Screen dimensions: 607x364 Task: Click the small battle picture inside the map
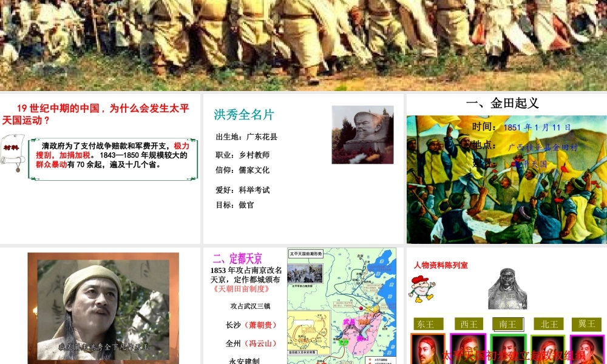pyautogui.click(x=305, y=274)
